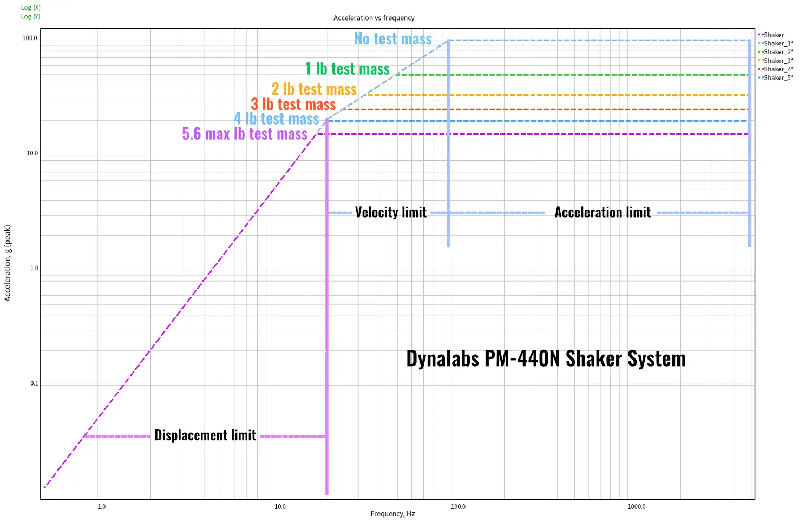Click the 'Frequency, Hz' x-axis label
Viewport: 812px width, 522px height.
click(x=392, y=513)
